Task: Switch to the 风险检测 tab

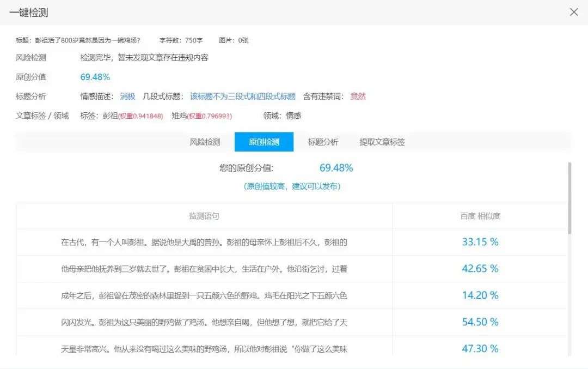Action: 205,142
